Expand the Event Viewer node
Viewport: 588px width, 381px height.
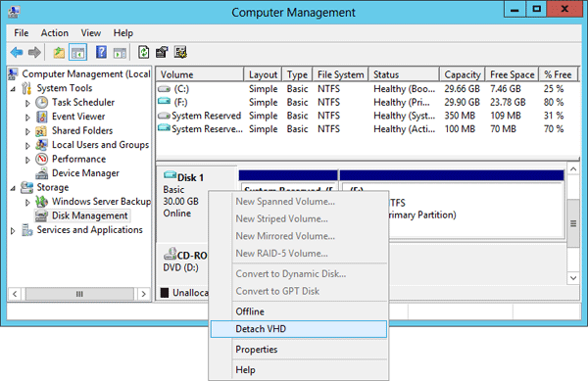point(27,118)
